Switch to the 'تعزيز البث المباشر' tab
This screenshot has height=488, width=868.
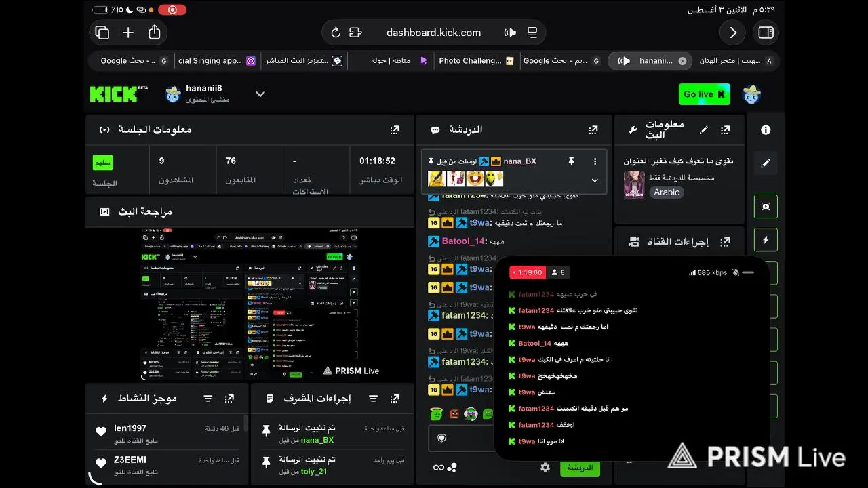[x=303, y=60]
